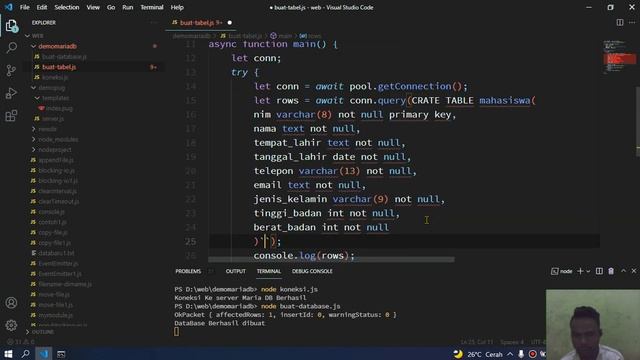
Task: Open the Search view in activity bar
Action: 11,48
